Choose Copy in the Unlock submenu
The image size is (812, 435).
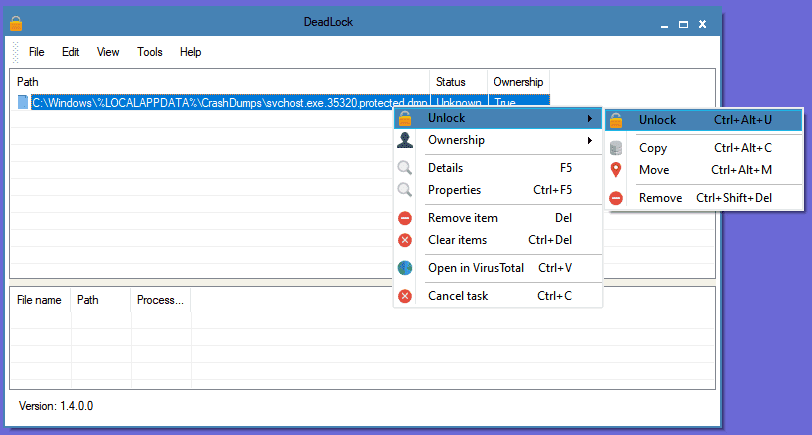click(704, 148)
